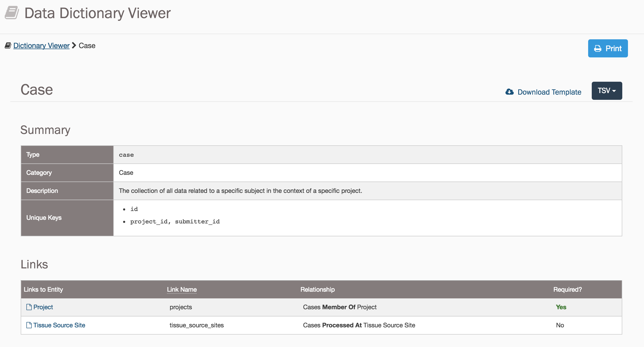Click the Relationship column header
Image resolution: width=644 pixels, height=347 pixels.
(317, 290)
